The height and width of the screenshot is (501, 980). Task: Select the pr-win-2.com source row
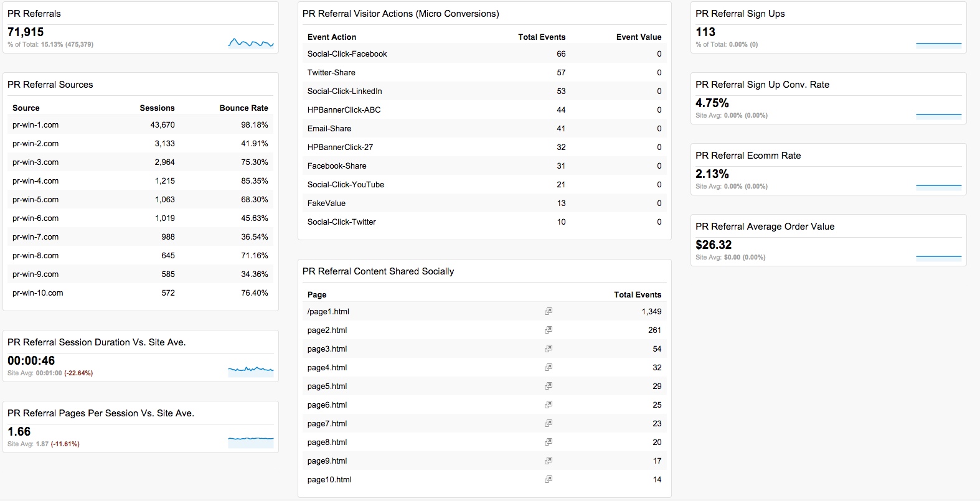click(141, 144)
